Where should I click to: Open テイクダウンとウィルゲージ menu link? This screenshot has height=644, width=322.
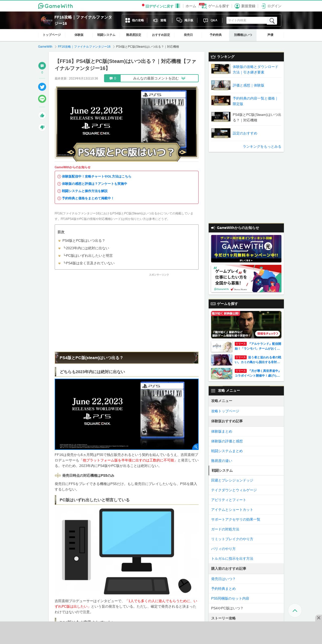point(246,490)
